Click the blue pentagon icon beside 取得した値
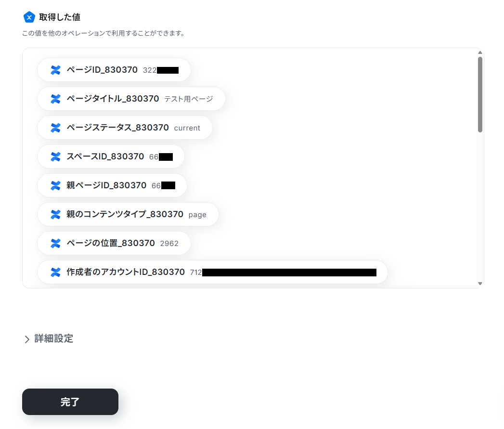The image size is (504, 429). [x=29, y=17]
